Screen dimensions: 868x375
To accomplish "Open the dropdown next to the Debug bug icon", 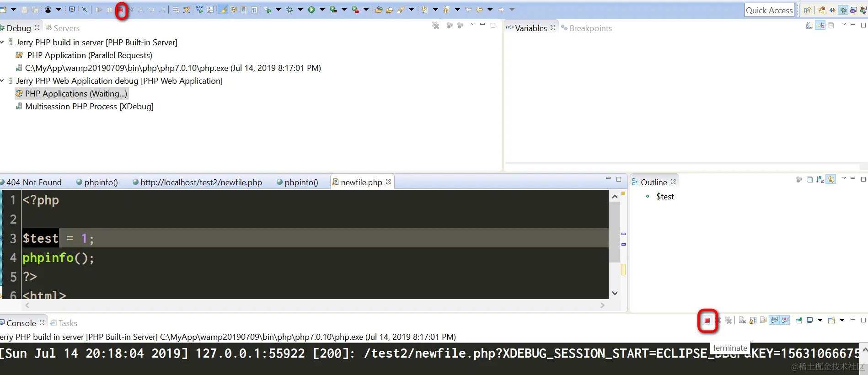I will [x=300, y=10].
